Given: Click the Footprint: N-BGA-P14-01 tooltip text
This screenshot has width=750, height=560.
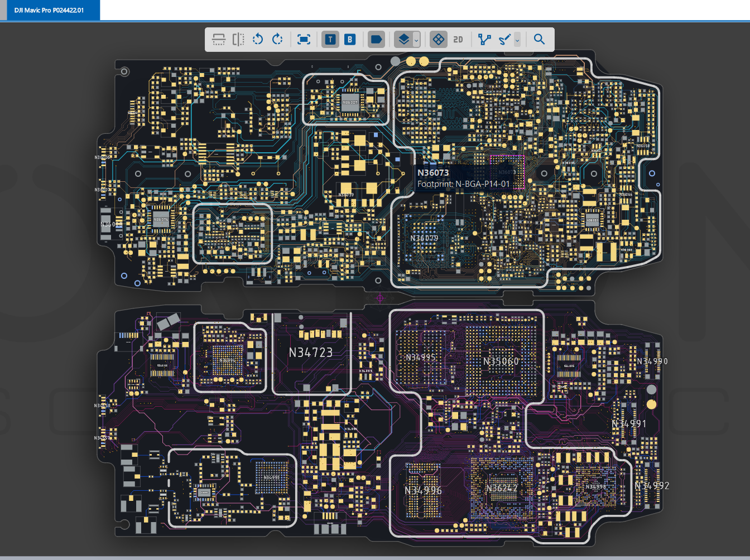Looking at the screenshot, I should coord(464,184).
